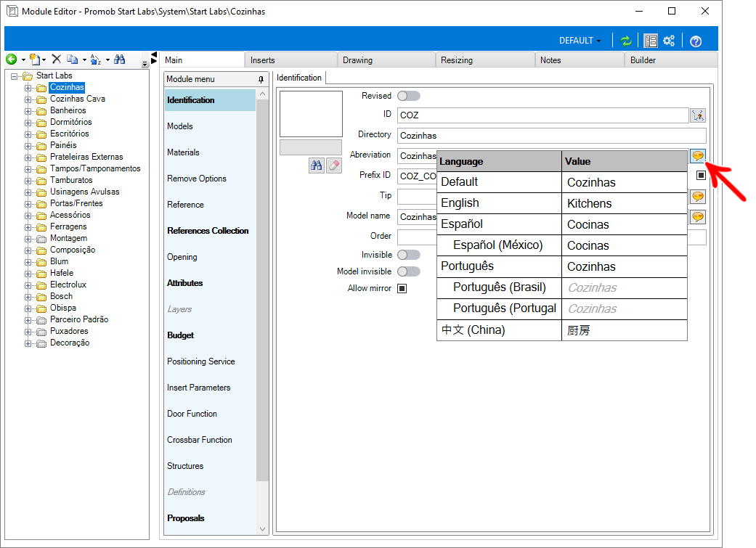Collapse the Start Labs root node

click(x=15, y=76)
